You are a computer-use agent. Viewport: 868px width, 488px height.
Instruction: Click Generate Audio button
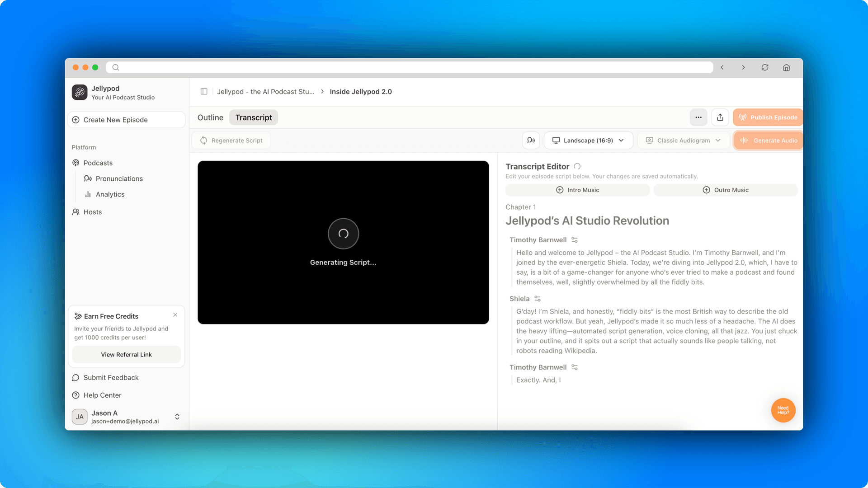[x=768, y=141]
